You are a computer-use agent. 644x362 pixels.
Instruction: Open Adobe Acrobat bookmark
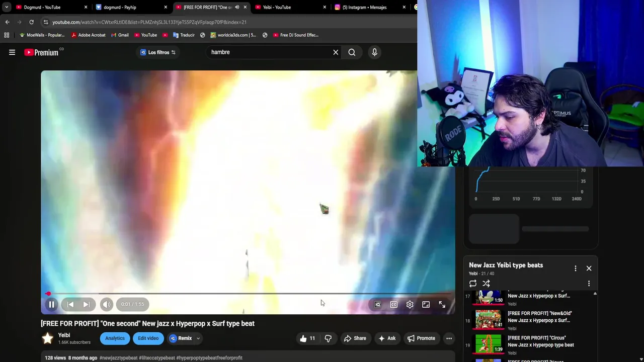(x=88, y=35)
